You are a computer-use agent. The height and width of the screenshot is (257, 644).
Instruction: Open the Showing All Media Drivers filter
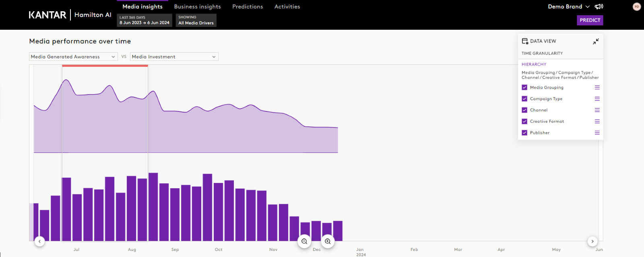point(196,20)
